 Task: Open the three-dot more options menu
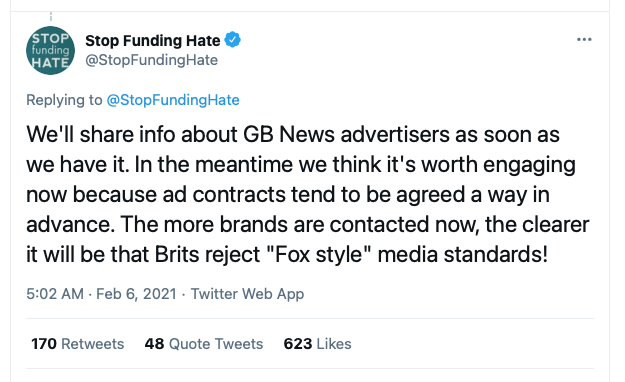[584, 39]
